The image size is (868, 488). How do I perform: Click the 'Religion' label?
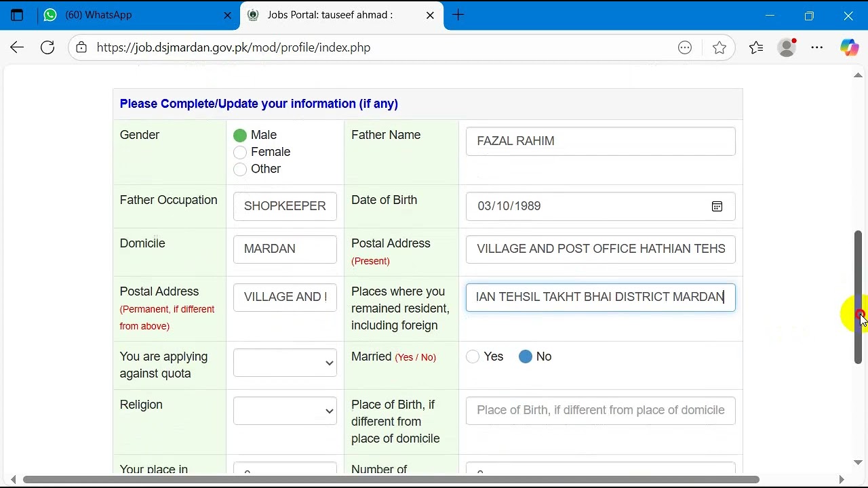141,405
